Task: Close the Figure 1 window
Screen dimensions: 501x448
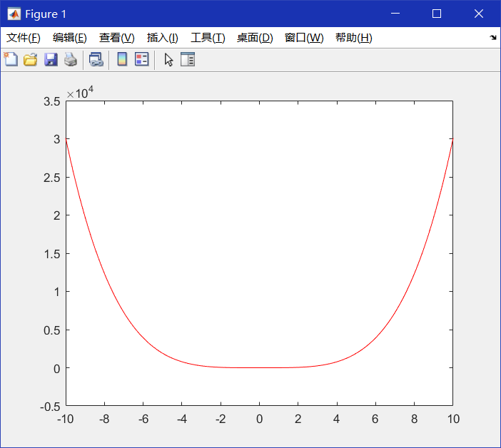Action: [479, 14]
